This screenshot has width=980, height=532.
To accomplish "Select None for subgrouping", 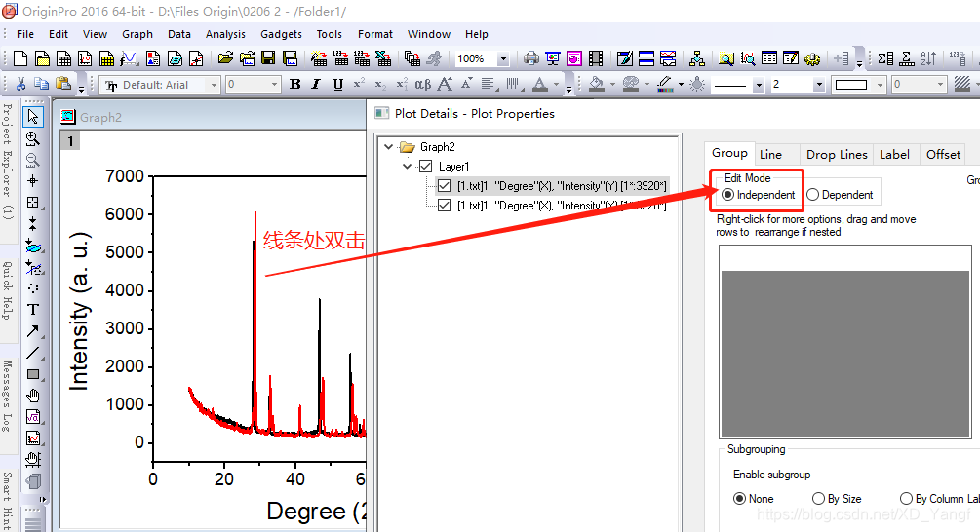I will 754,498.
